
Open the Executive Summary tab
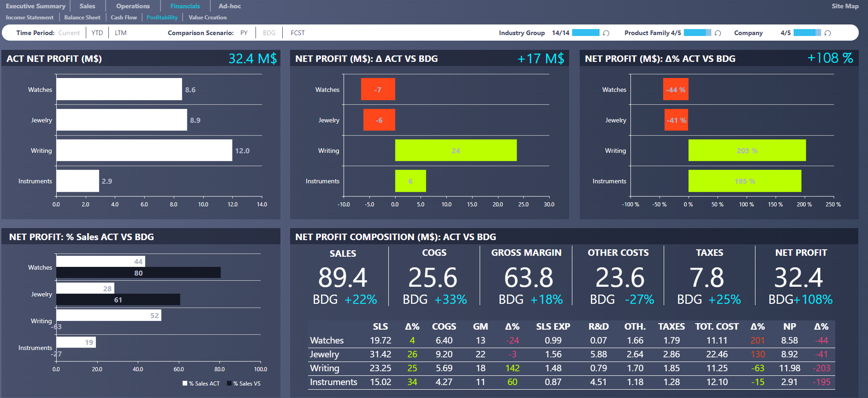[36, 6]
